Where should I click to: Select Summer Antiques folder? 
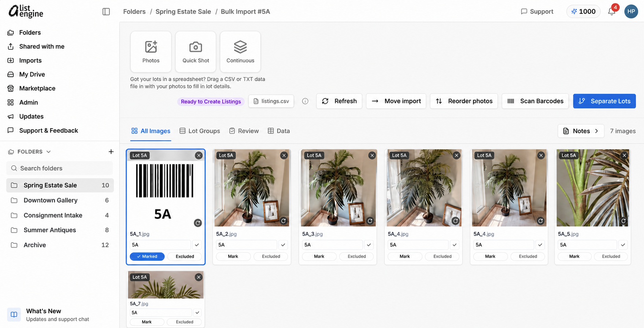pyautogui.click(x=60, y=230)
